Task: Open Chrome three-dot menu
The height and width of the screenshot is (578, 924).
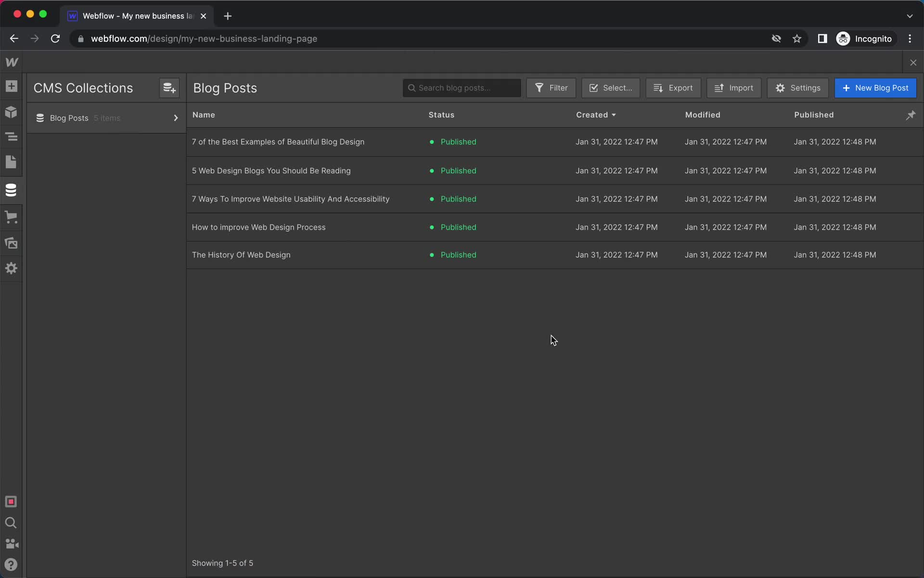Action: point(910,39)
